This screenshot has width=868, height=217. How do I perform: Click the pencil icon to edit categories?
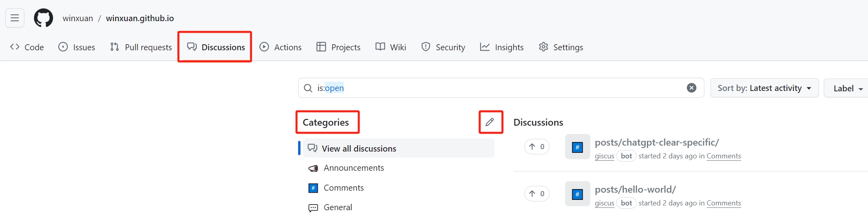tap(490, 122)
